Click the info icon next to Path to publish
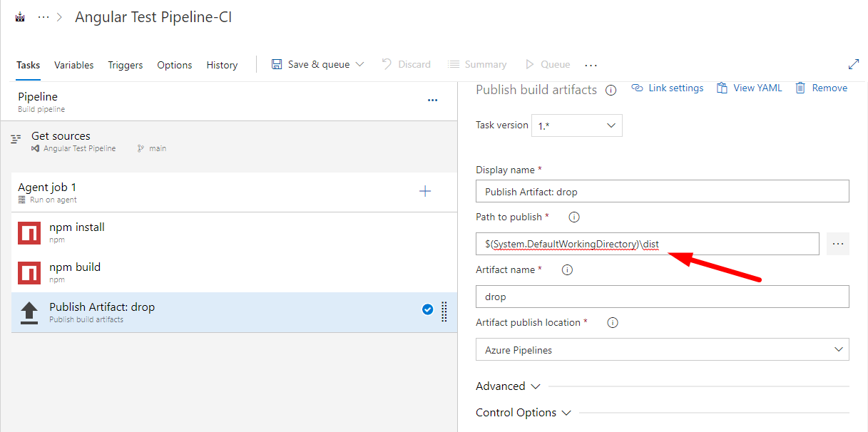 [x=574, y=217]
